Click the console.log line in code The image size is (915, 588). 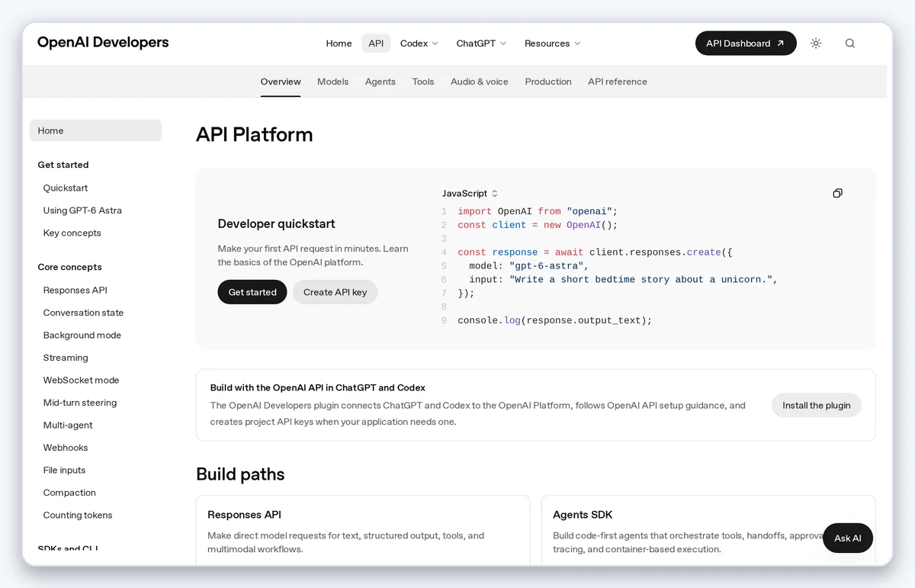(555, 320)
